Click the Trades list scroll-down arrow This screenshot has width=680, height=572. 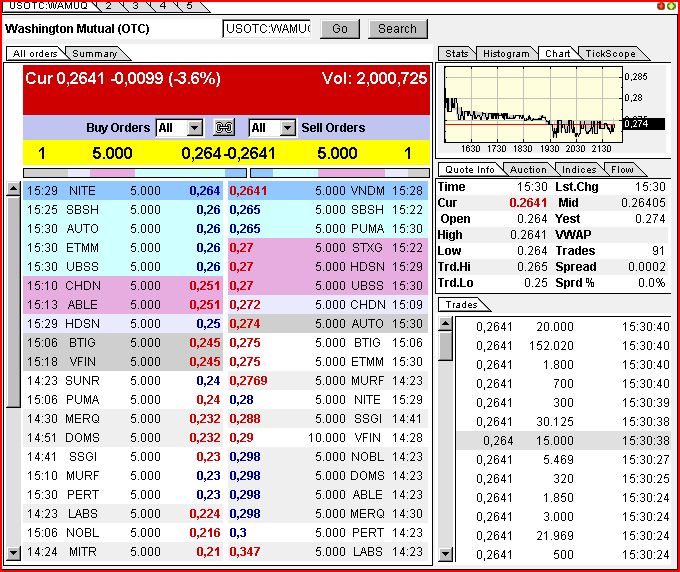tap(445, 554)
